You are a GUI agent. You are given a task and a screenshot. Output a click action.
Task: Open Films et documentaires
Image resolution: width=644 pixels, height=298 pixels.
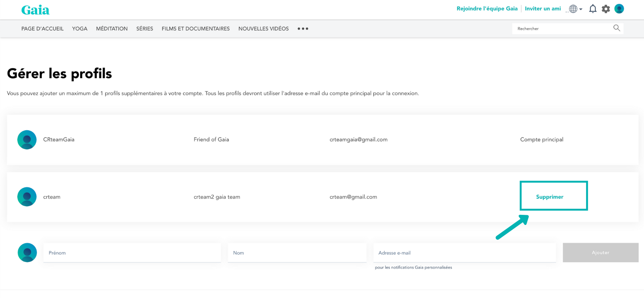195,29
